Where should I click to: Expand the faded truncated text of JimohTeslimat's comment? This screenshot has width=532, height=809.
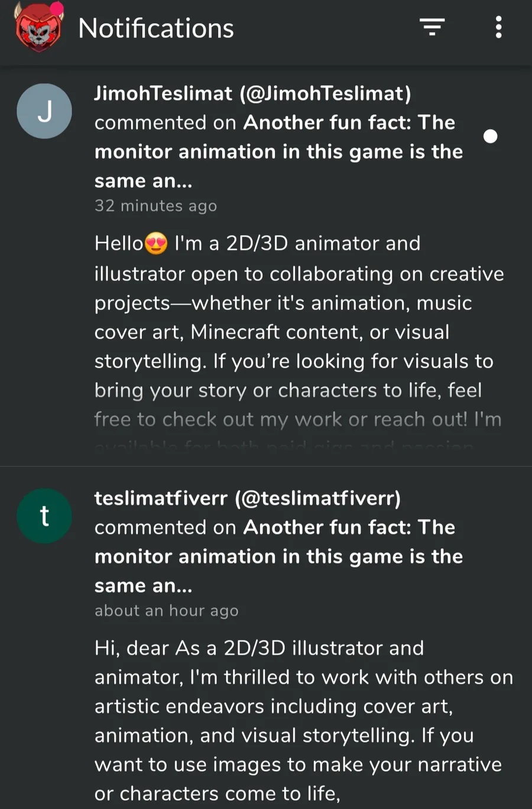tap(298, 433)
